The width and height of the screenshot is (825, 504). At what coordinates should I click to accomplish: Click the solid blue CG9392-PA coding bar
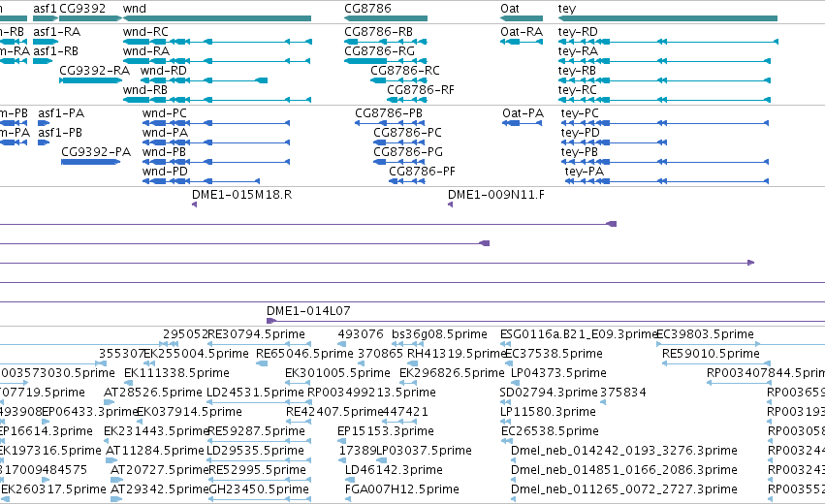coord(90,162)
